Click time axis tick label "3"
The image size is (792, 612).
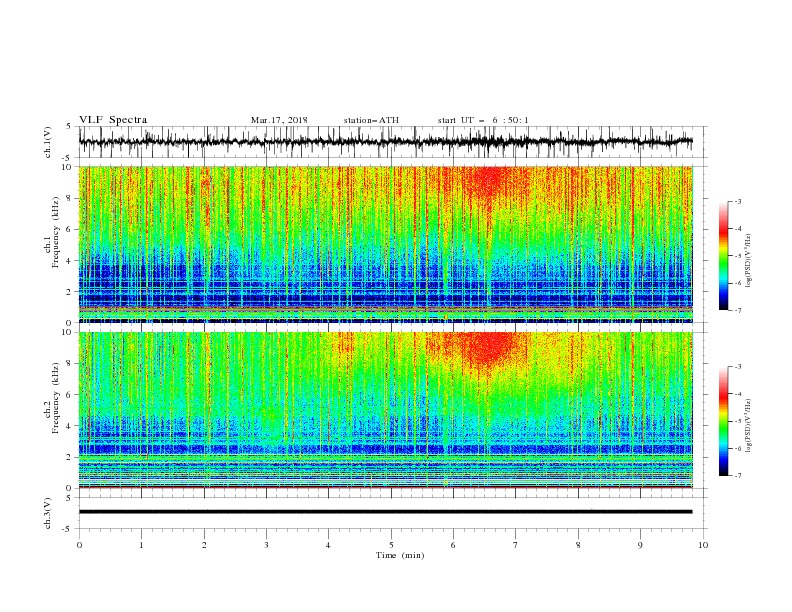click(266, 545)
